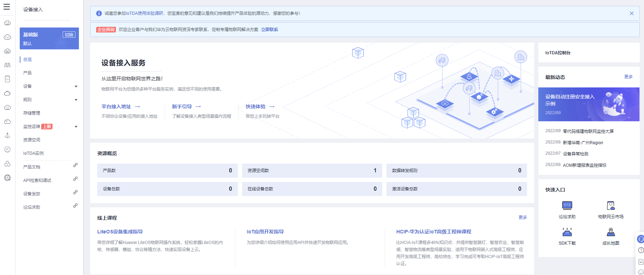The image size is (644, 275).
Task: Open the AOM新增报表监控指标 news item
Action: point(585,165)
